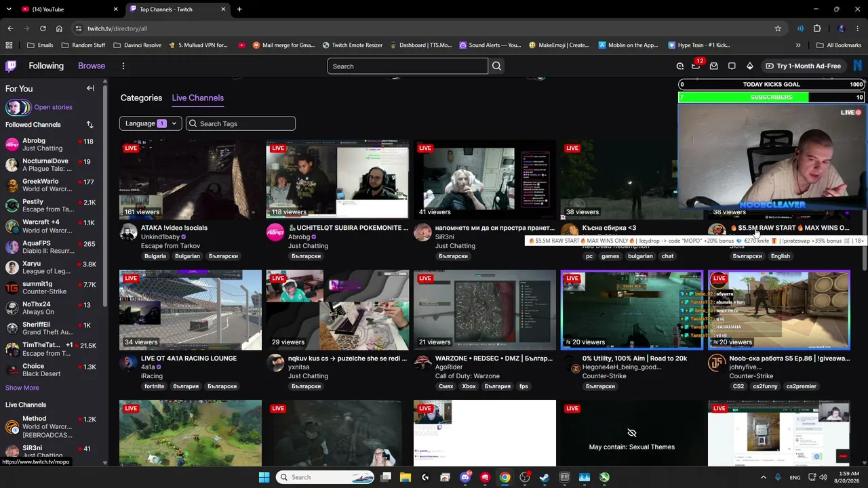
Task: Open the Just Chatting category under Abrobg
Action: click(308, 246)
